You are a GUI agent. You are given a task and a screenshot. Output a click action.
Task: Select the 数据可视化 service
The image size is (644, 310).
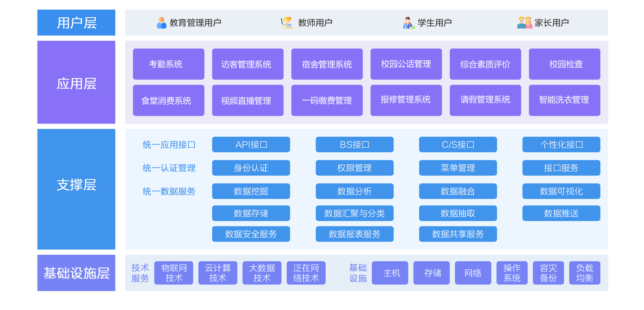coord(561,191)
